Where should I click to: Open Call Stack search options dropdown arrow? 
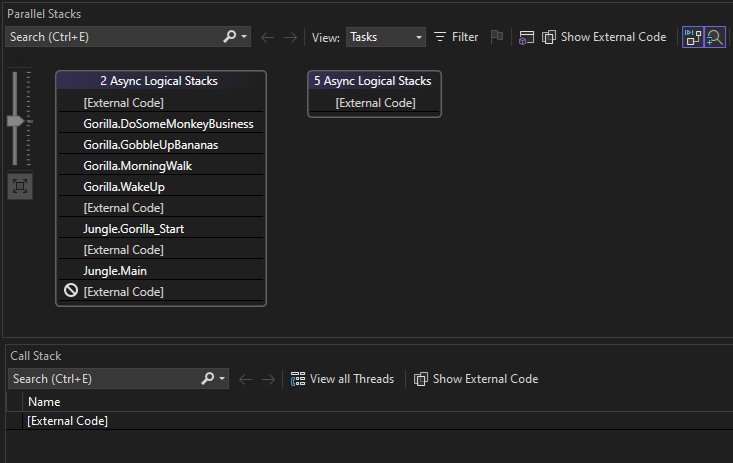click(222, 379)
